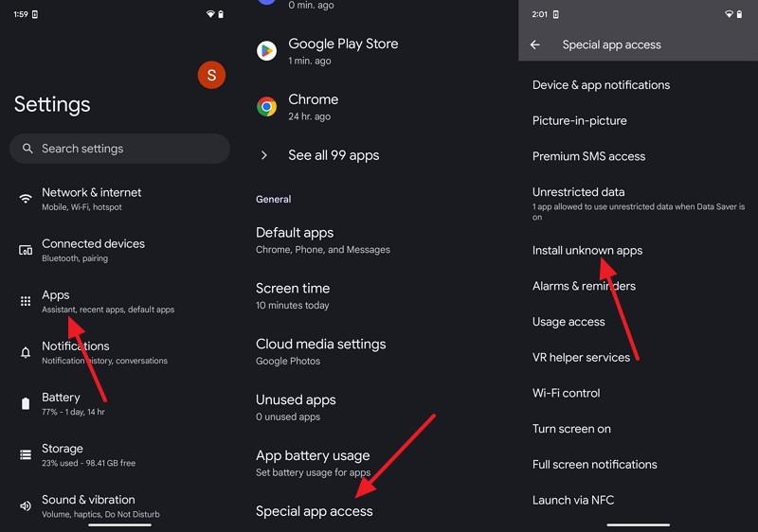Click the battery icon beside Battery
The height and width of the screenshot is (532, 758).
26,403
